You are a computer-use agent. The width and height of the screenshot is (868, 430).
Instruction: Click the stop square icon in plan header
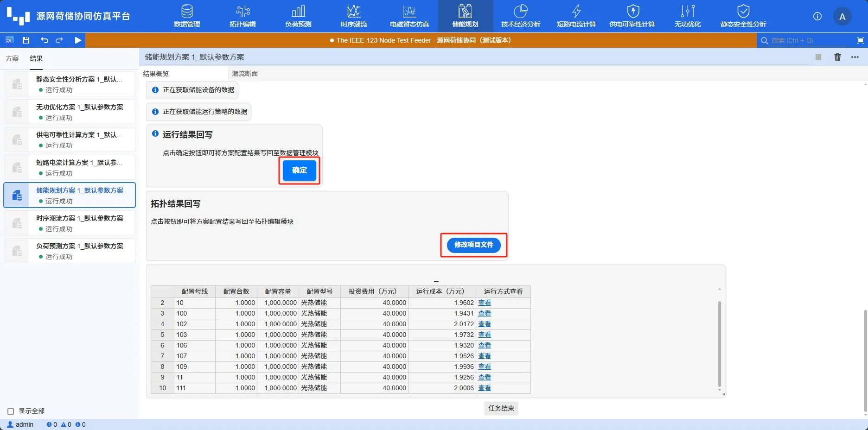pyautogui.click(x=818, y=57)
